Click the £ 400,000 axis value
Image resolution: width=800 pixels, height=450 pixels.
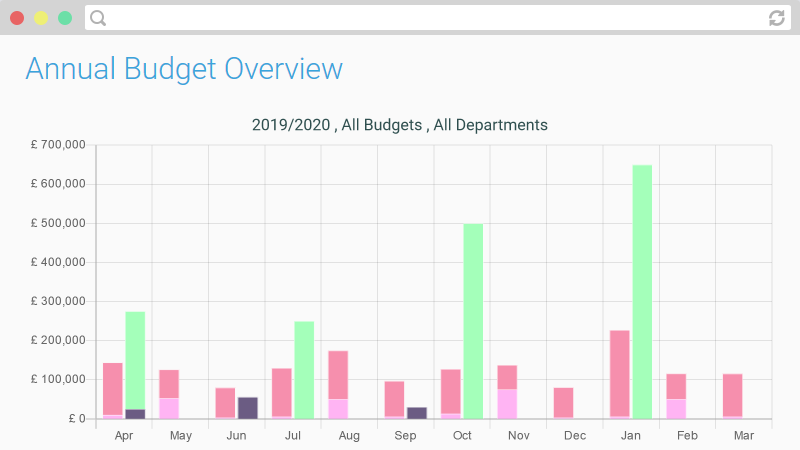point(58,262)
